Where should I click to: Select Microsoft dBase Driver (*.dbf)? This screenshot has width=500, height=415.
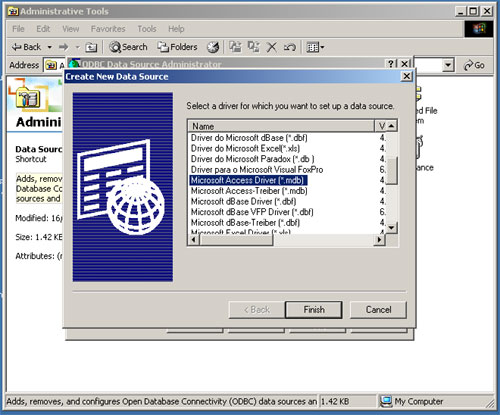click(244, 202)
